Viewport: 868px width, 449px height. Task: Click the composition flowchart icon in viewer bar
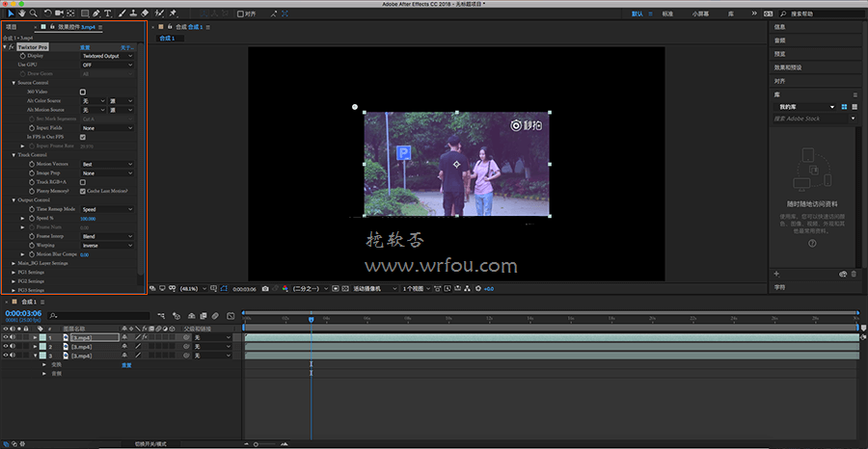(x=466, y=289)
